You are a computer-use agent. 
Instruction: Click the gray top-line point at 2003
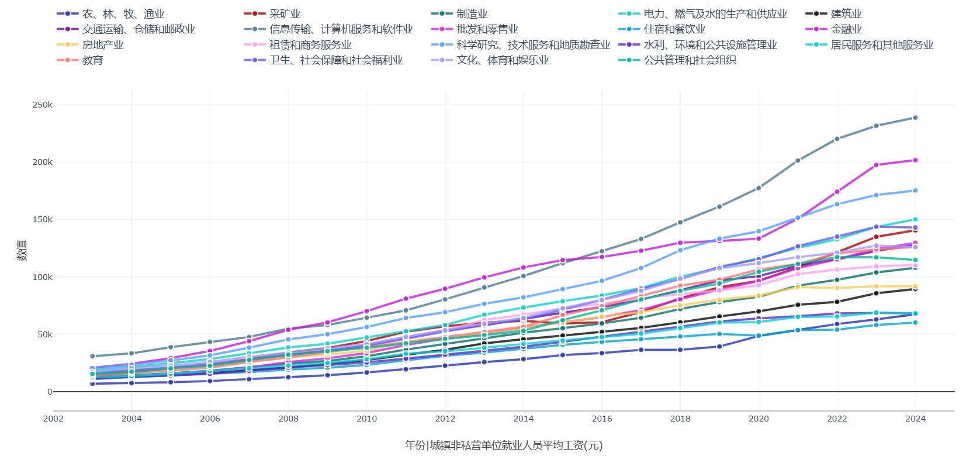92,356
